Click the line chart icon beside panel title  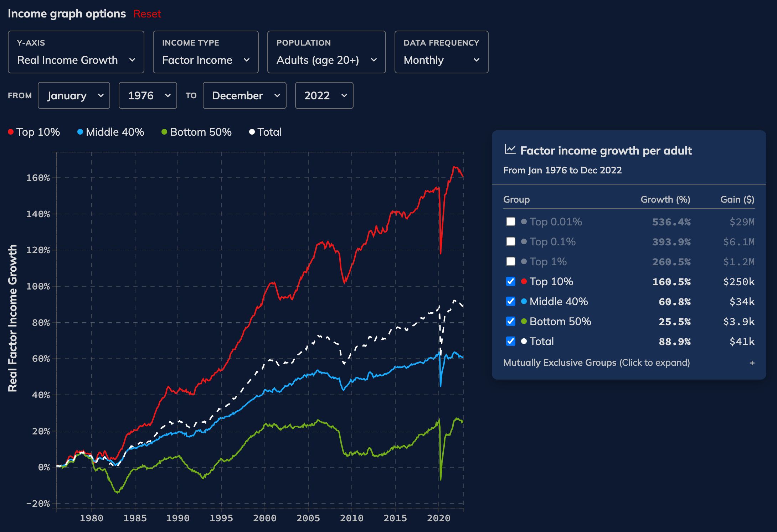coord(510,150)
